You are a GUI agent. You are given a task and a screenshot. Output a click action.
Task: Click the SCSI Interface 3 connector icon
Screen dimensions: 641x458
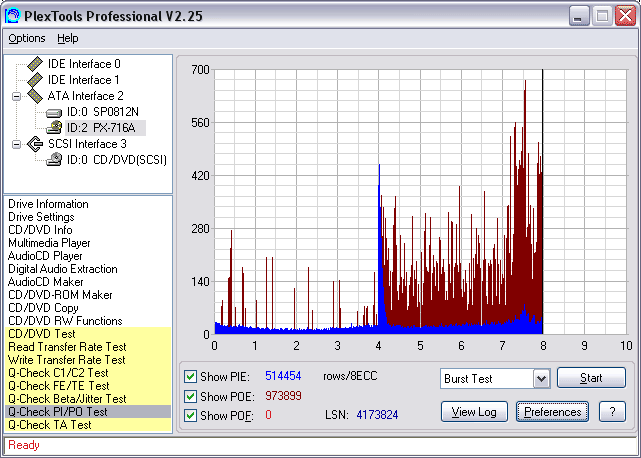click(35, 144)
